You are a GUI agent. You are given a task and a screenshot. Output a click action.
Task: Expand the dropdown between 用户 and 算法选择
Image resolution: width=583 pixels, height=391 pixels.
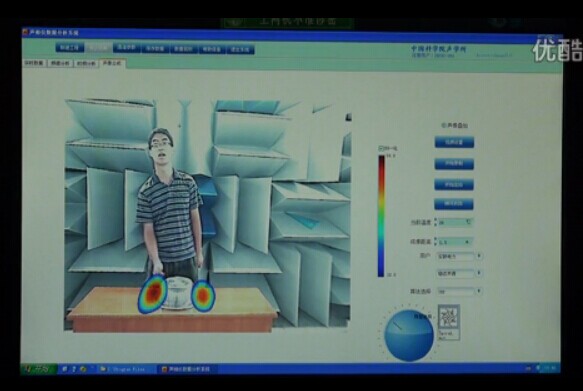coord(479,274)
